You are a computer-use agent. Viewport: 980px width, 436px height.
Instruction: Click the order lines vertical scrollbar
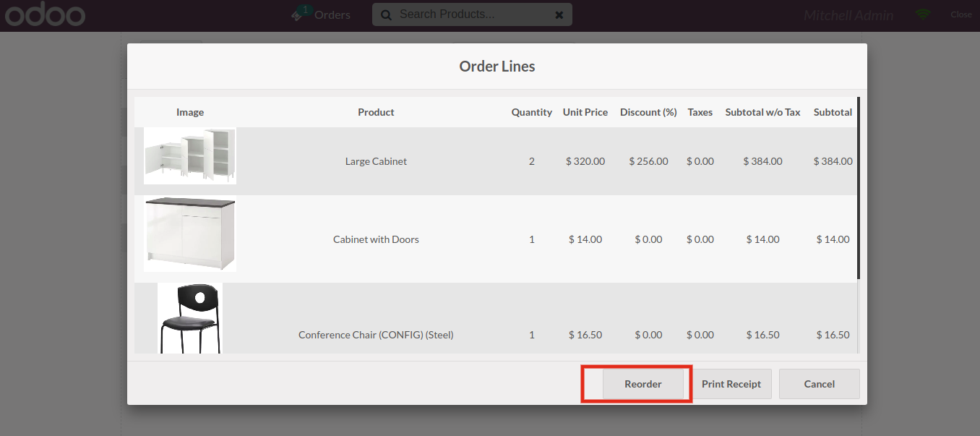tap(859, 188)
